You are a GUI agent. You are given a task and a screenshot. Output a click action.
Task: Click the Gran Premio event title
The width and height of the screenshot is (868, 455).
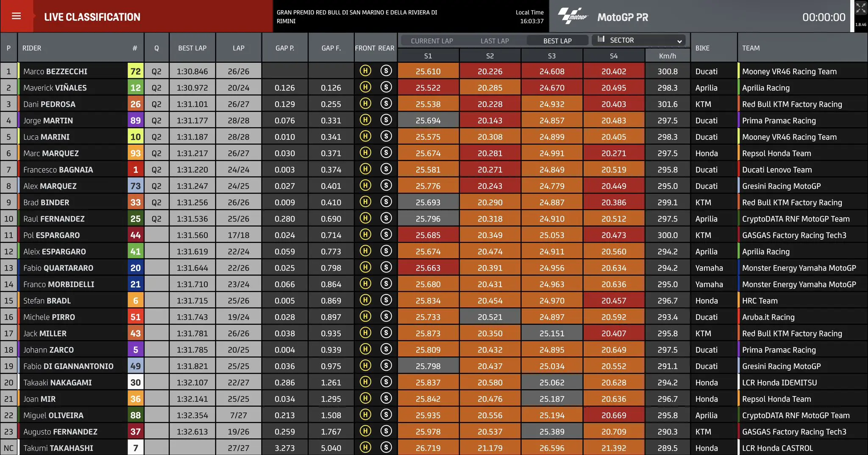click(x=357, y=17)
